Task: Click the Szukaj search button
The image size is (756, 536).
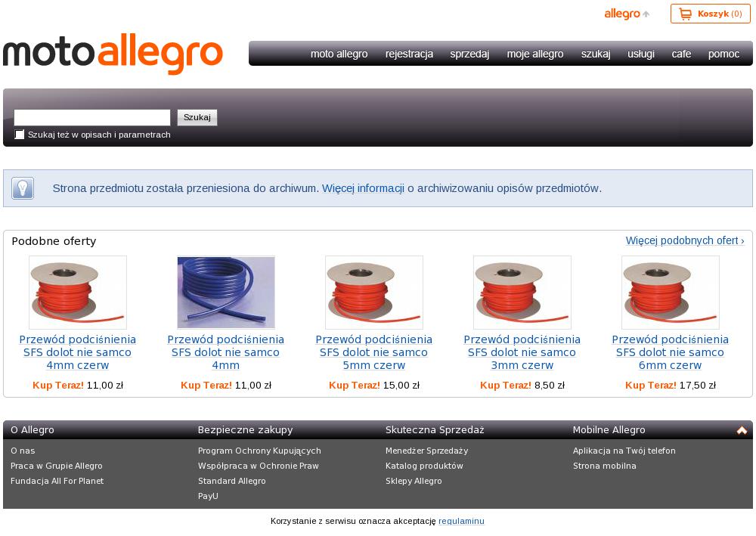Action: (x=197, y=117)
